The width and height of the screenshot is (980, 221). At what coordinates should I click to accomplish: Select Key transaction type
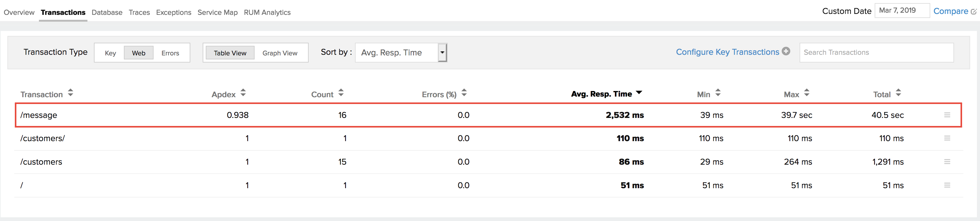(x=110, y=53)
